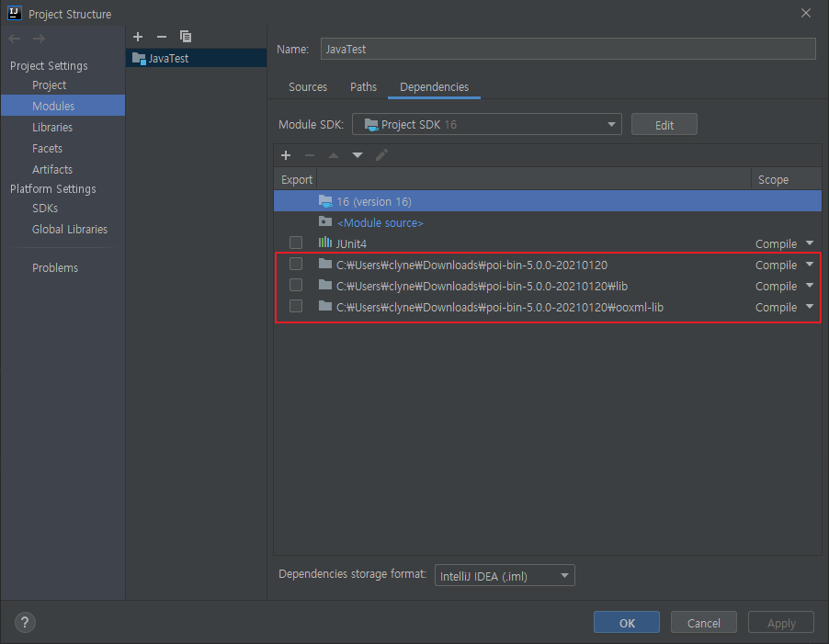
Task: Select the JavaTest module in list
Action: [196, 58]
